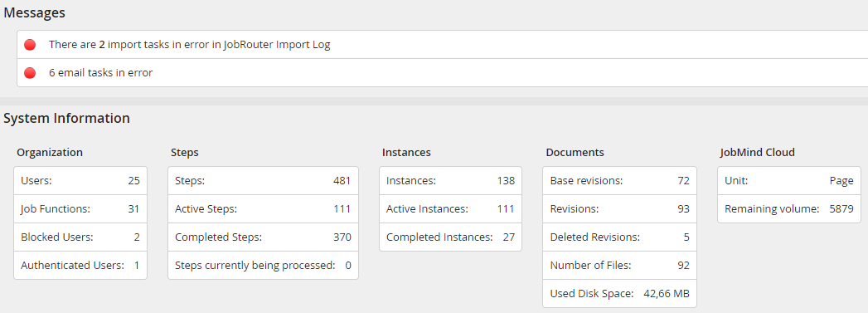
Task: Click the Completed Instances row showing 27
Action: click(451, 237)
